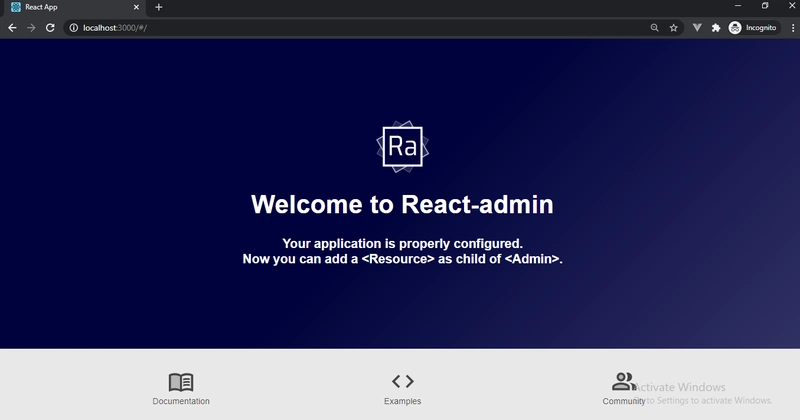Reload the page with the refresh icon
Image resolution: width=800 pixels, height=420 pixels.
tap(50, 28)
